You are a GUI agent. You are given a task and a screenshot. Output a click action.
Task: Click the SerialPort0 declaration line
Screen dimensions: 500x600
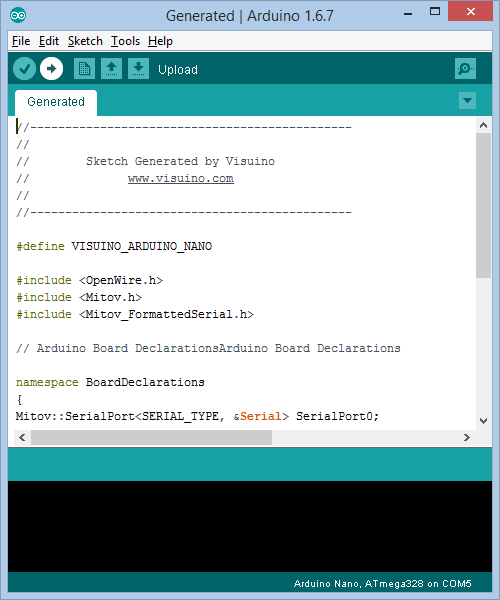click(197, 416)
